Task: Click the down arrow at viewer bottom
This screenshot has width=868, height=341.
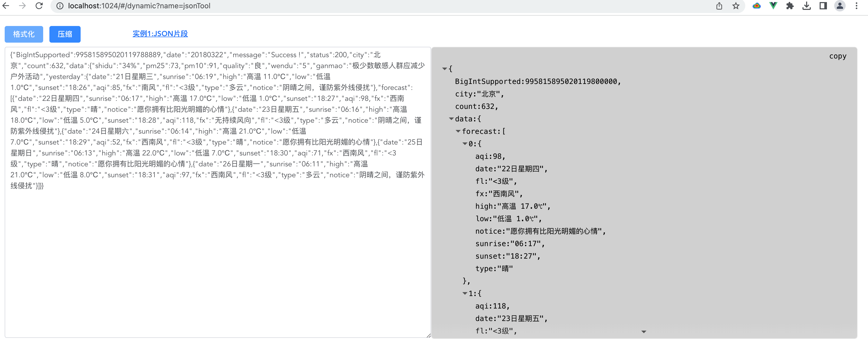Action: click(x=644, y=332)
